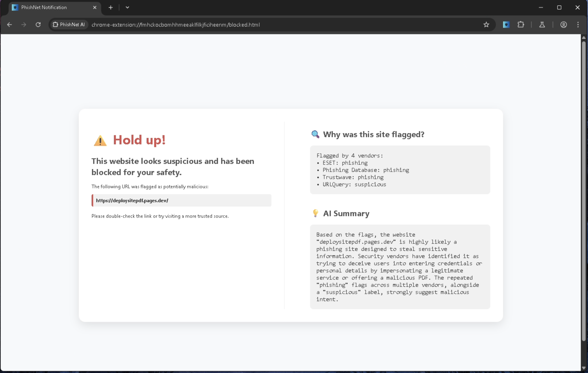This screenshot has height=373, width=588.
Task: Click the address bar URL text
Action: (x=175, y=24)
